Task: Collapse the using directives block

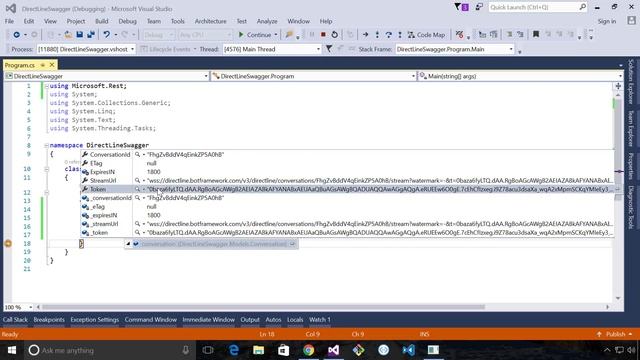Action: coord(46,86)
